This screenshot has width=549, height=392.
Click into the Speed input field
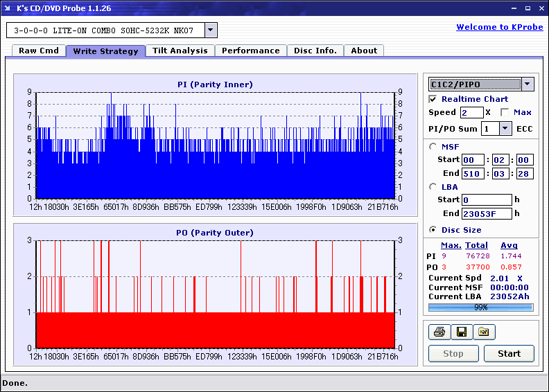tap(471, 112)
